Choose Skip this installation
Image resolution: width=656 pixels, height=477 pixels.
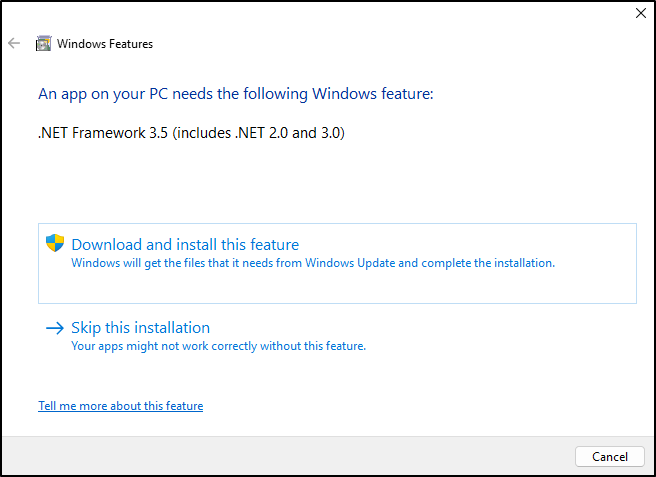[x=141, y=328]
